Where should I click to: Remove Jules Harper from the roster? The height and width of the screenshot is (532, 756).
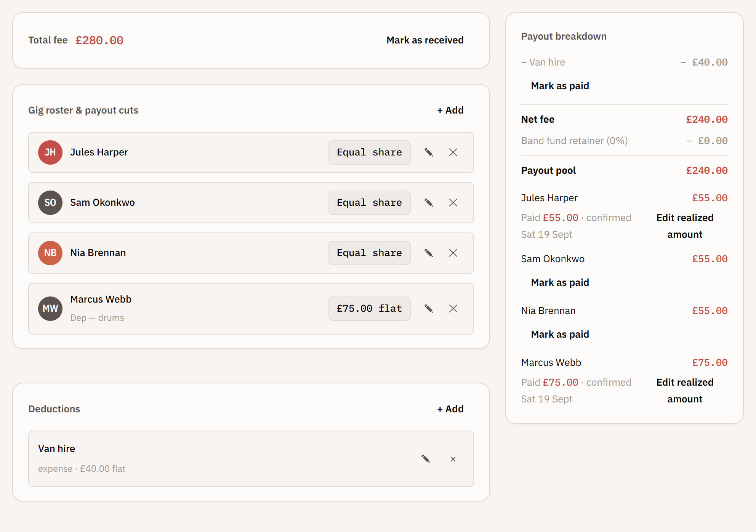coord(453,152)
